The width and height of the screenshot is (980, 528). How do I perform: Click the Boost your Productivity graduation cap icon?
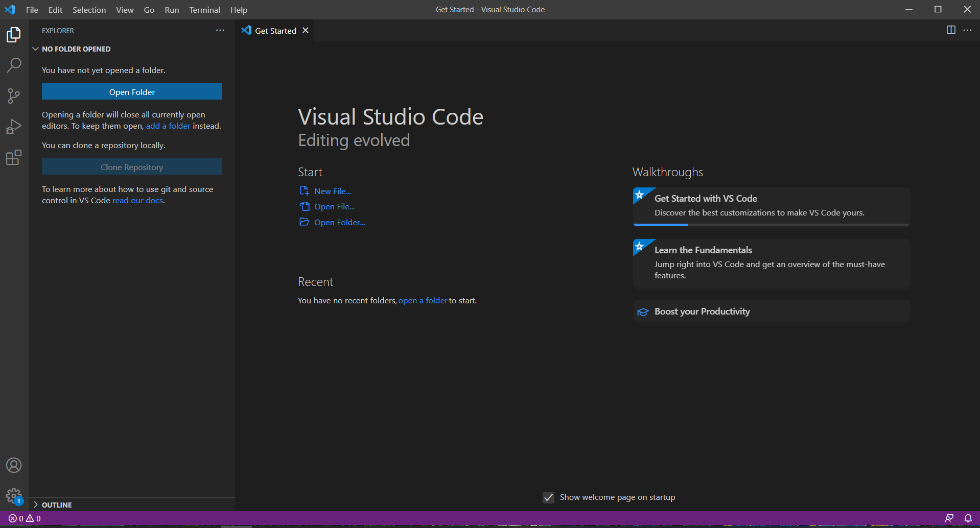[643, 311]
